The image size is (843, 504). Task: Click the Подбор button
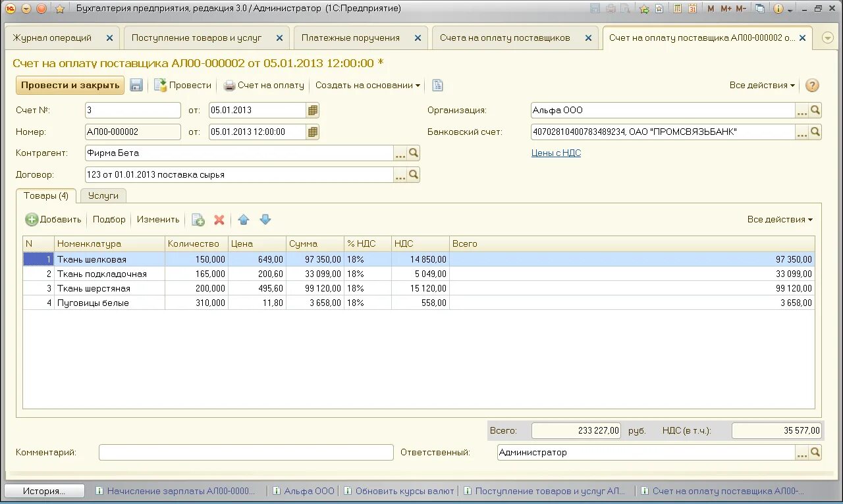click(x=109, y=219)
